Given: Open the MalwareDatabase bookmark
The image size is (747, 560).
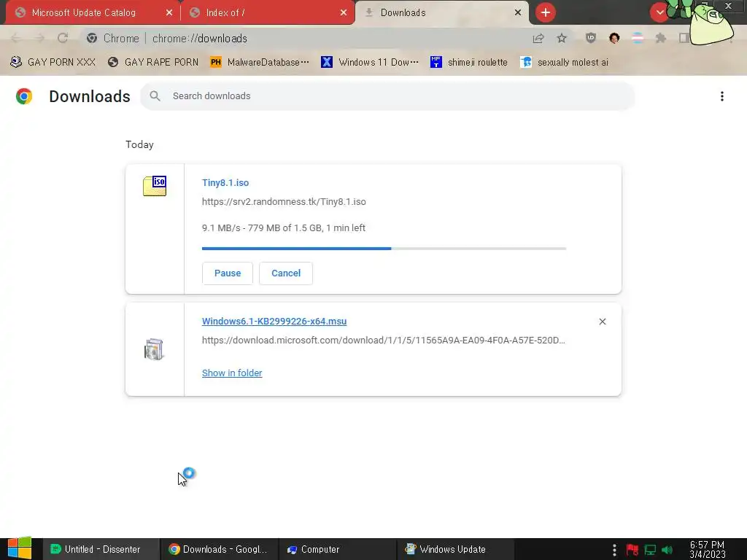Looking at the screenshot, I should pos(260,63).
